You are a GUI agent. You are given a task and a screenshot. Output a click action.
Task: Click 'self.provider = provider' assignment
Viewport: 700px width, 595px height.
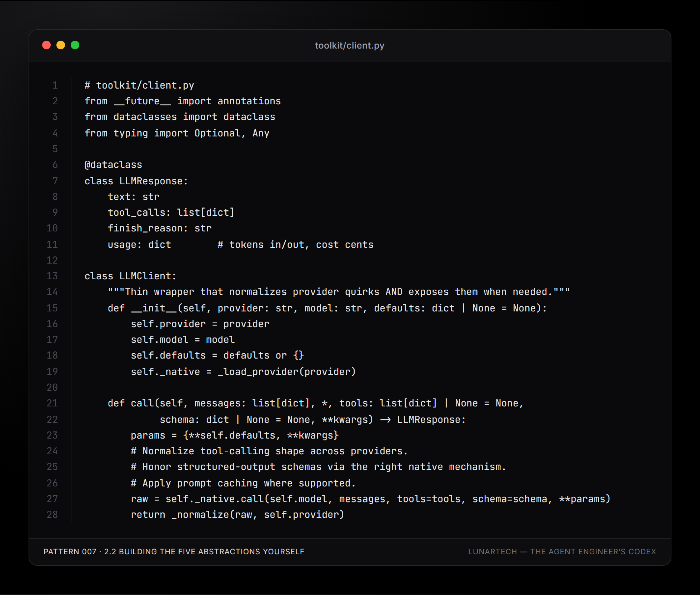coord(200,324)
